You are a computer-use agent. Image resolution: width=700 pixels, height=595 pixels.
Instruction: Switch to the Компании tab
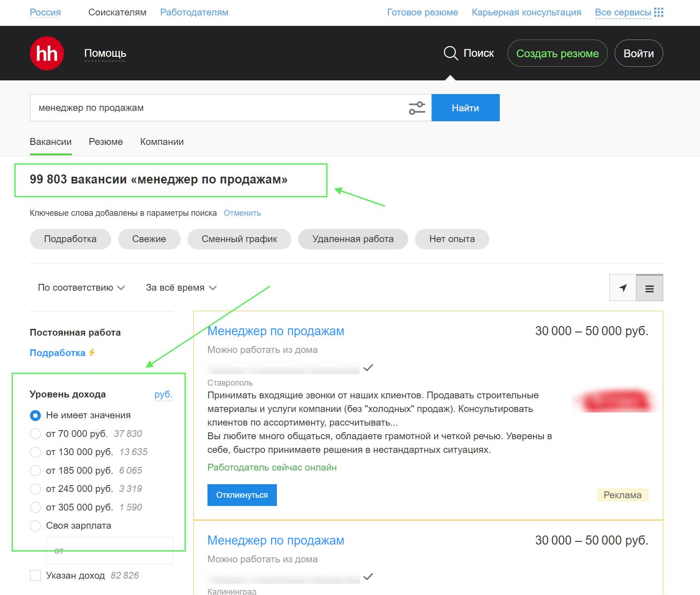[x=162, y=142]
